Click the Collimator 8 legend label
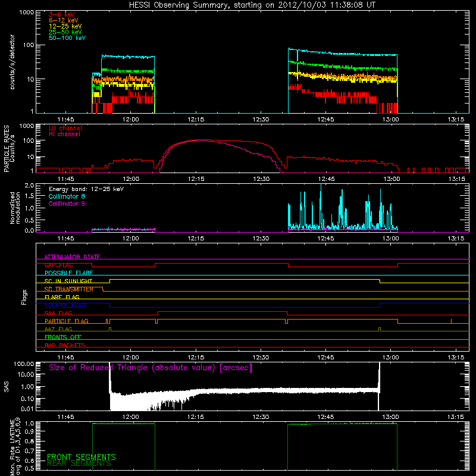Screen dimensions: 476x476 point(67,196)
